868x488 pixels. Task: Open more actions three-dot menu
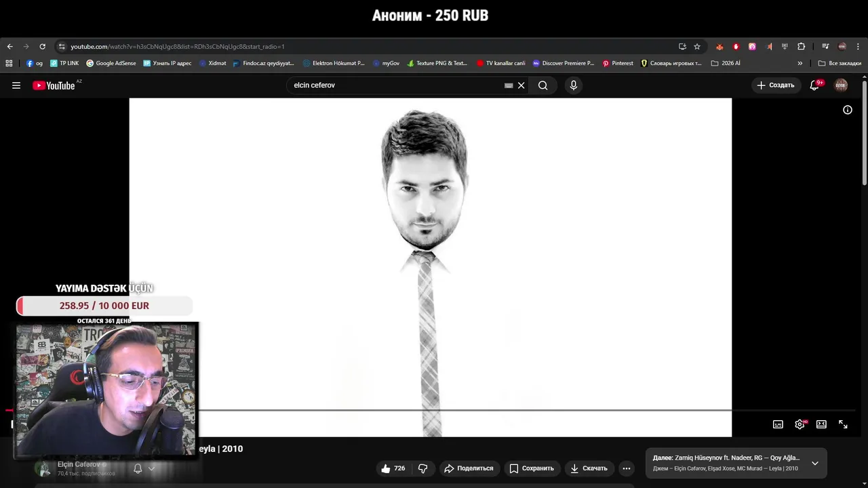point(627,468)
